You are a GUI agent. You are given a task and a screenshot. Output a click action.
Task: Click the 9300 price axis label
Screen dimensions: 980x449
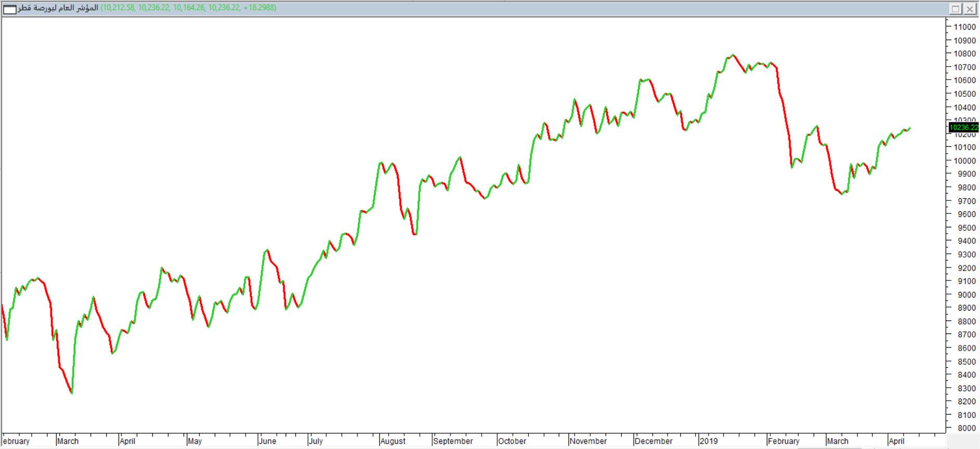pyautogui.click(x=966, y=254)
